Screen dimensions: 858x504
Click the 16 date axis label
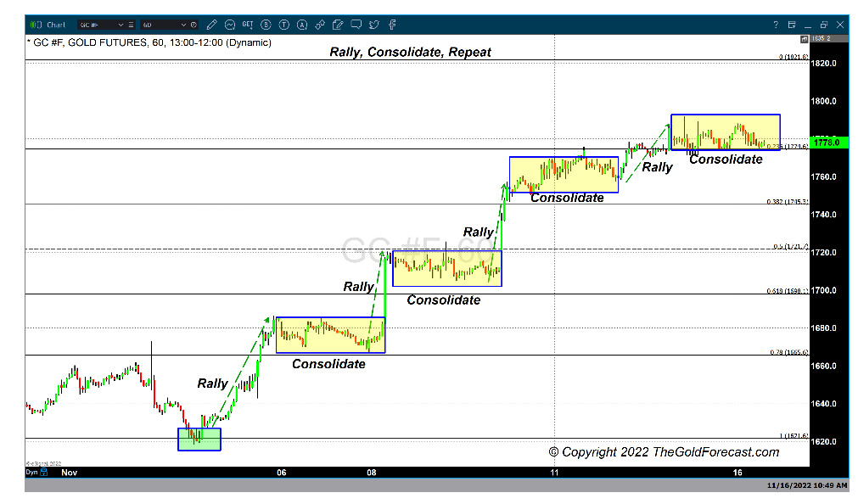pos(737,473)
